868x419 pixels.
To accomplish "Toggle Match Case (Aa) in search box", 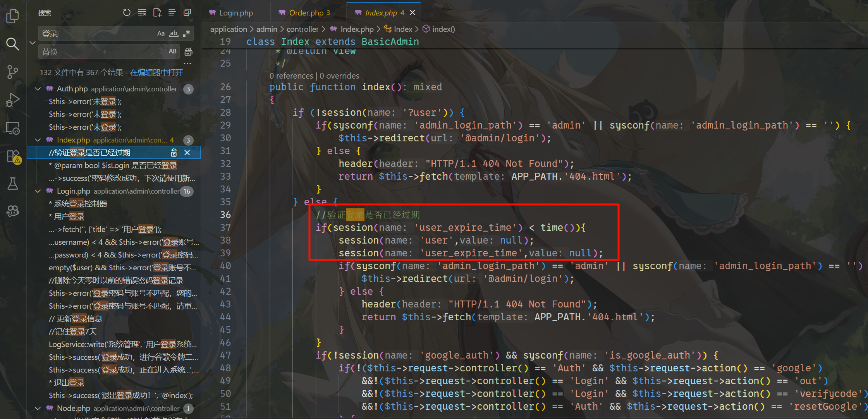I will click(161, 34).
